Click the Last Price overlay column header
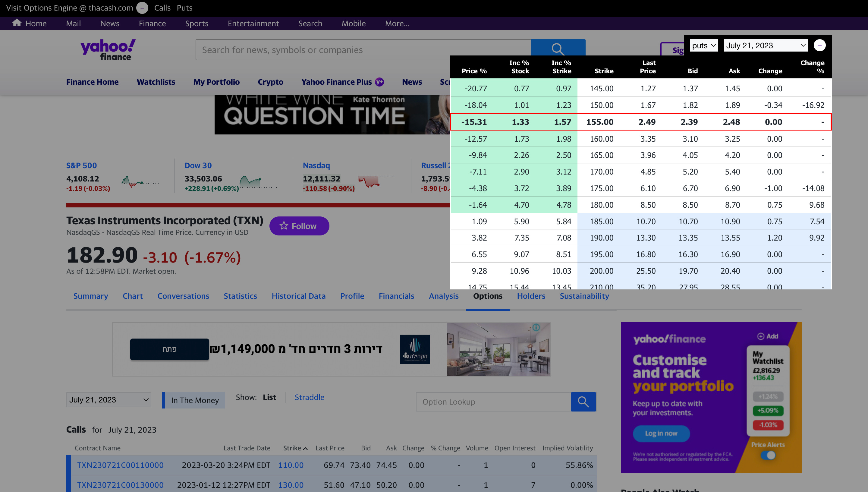 pyautogui.click(x=648, y=67)
